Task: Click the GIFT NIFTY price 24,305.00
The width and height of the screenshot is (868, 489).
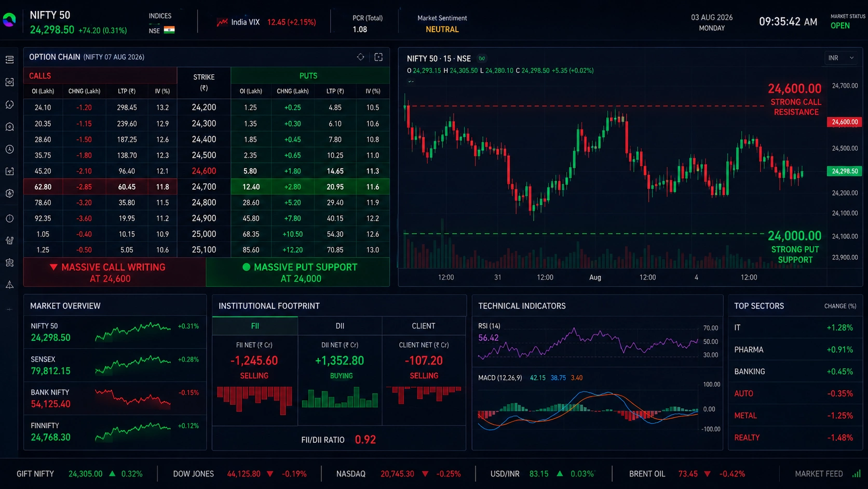Action: click(x=86, y=474)
